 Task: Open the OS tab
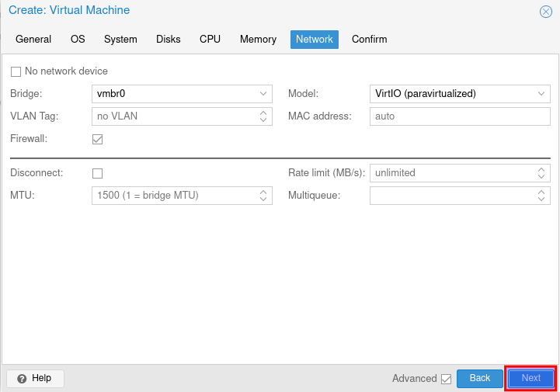coord(78,40)
